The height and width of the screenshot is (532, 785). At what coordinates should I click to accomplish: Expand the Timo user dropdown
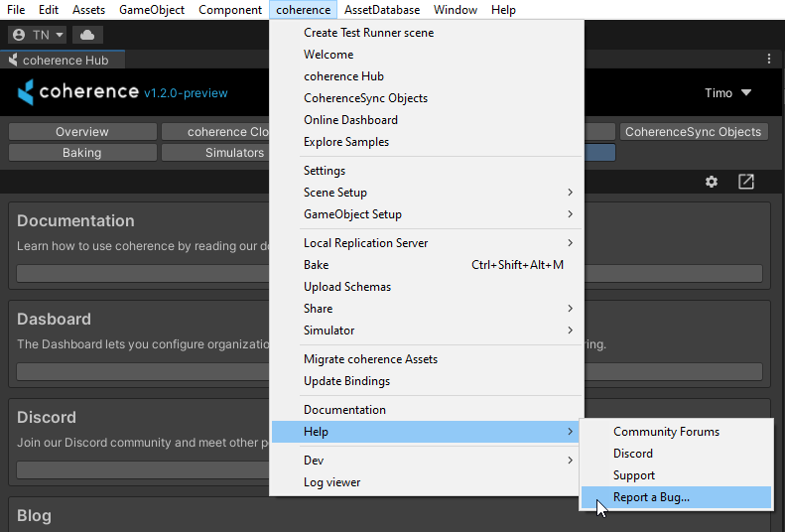pos(728,92)
